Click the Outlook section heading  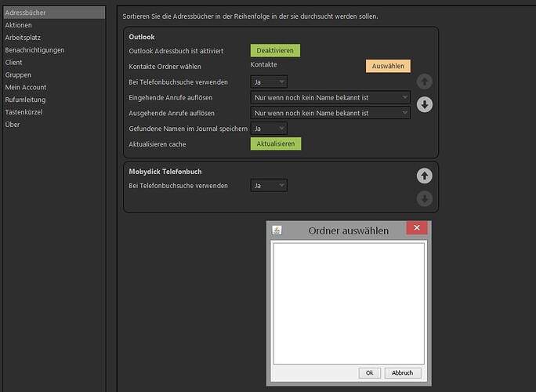[x=142, y=37]
